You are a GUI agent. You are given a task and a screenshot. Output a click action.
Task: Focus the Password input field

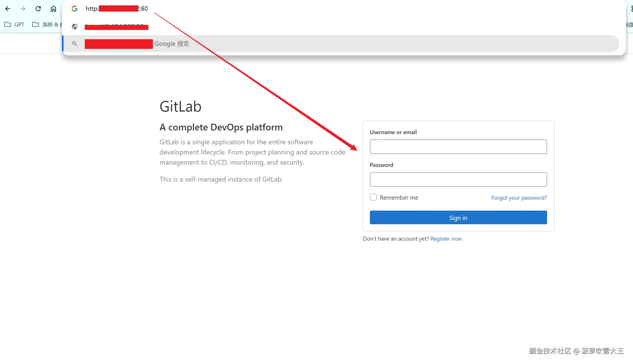click(x=458, y=179)
